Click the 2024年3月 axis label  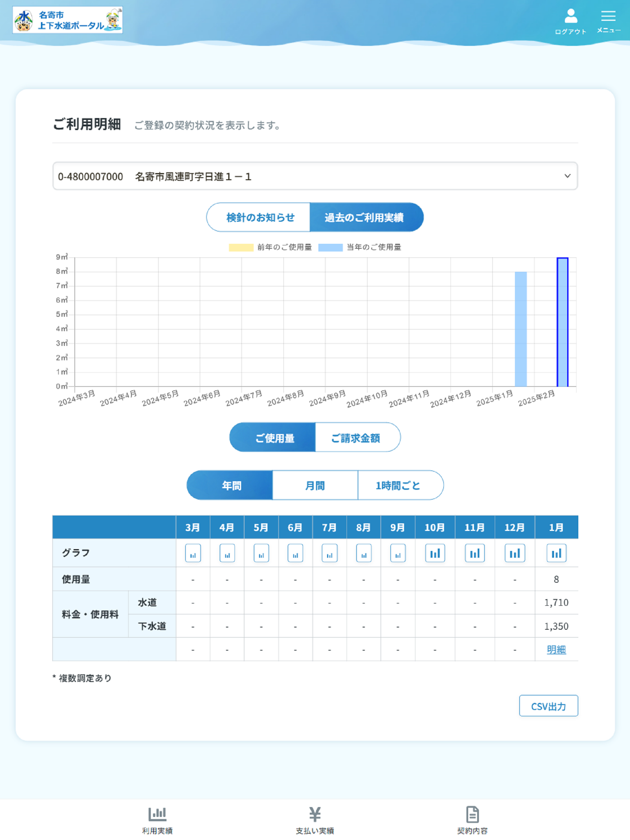coord(77,398)
